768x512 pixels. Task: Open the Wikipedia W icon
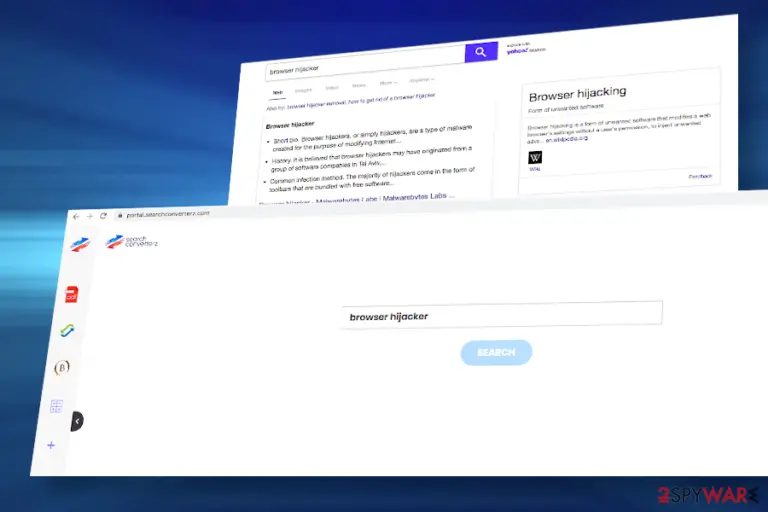pos(535,157)
